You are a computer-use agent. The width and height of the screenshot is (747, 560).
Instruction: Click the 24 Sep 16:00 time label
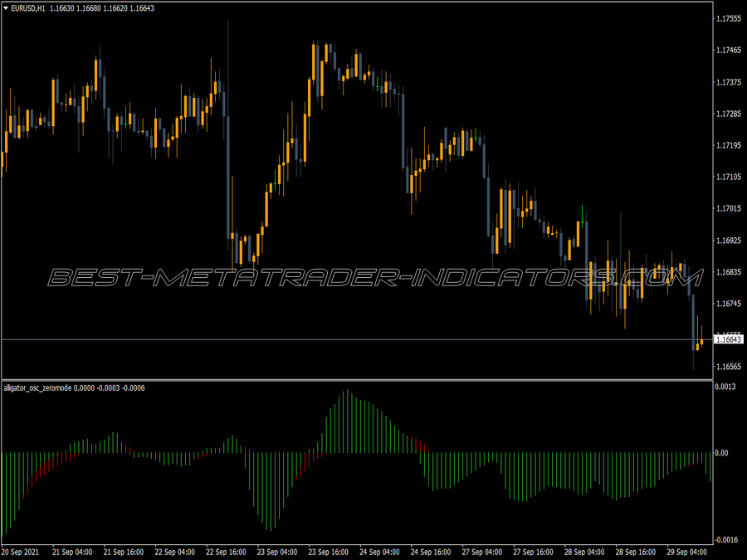[x=431, y=552]
